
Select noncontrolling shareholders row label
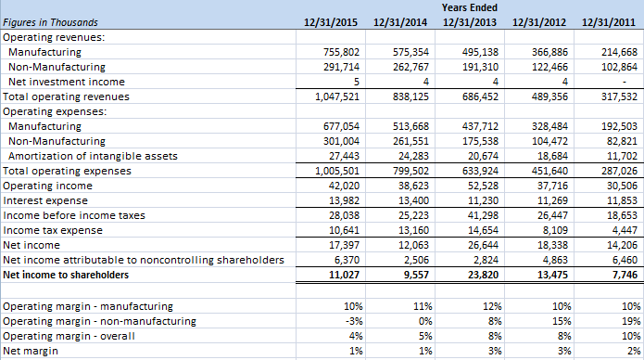click(144, 260)
